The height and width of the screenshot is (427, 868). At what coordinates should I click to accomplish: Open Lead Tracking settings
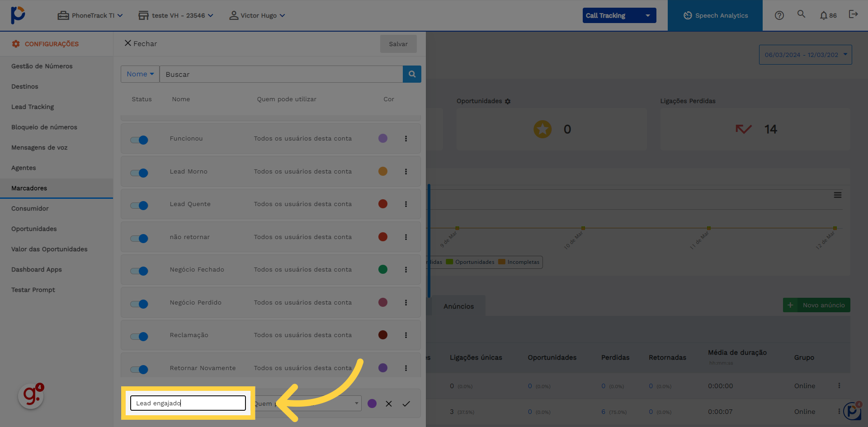click(x=33, y=107)
